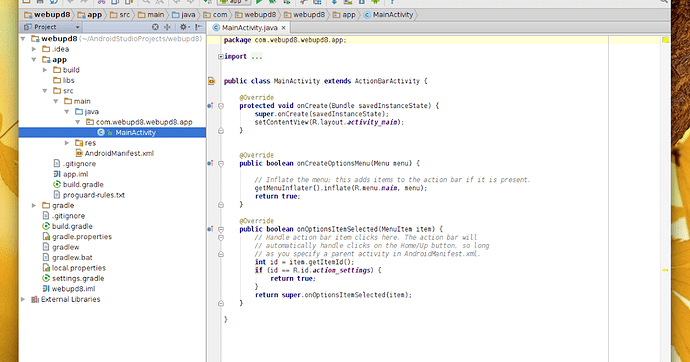Click the yellow warning stripe mark beside the if statement
This screenshot has width=690, height=362.
[x=665, y=270]
